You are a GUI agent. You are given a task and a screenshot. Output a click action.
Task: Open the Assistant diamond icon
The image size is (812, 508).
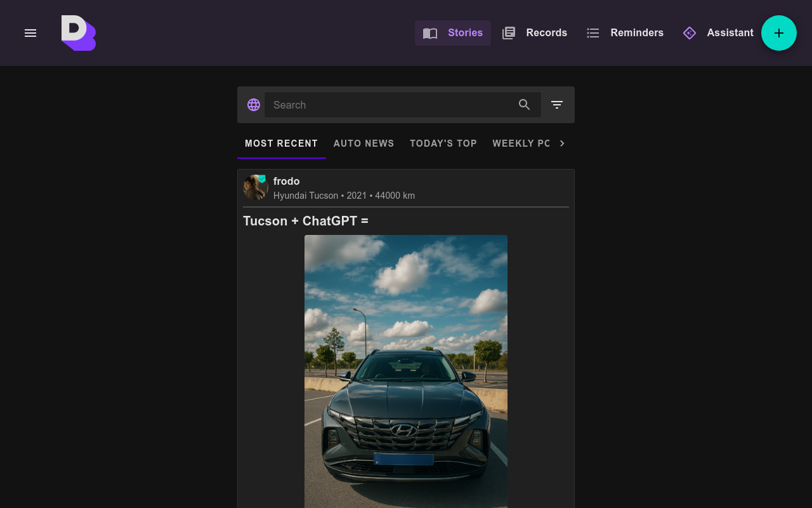(689, 32)
